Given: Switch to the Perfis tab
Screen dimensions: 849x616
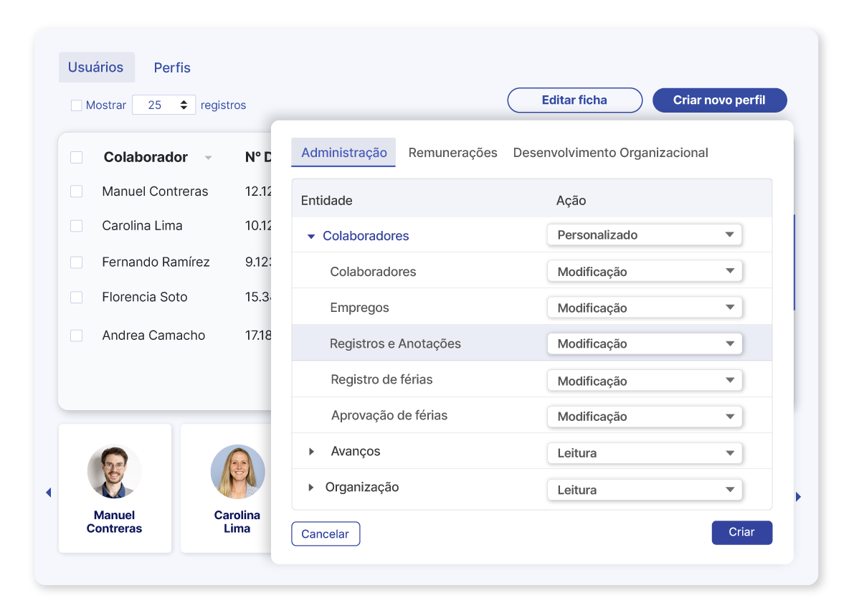Looking at the screenshot, I should pyautogui.click(x=171, y=67).
